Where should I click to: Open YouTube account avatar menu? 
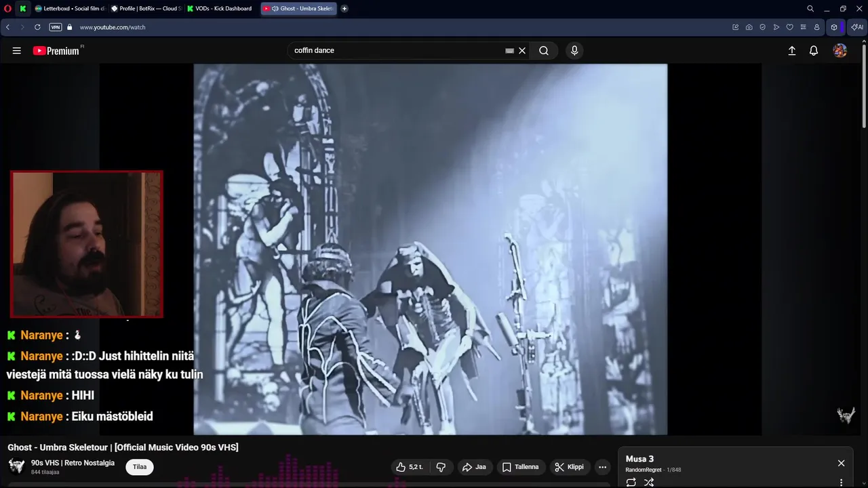pyautogui.click(x=840, y=51)
